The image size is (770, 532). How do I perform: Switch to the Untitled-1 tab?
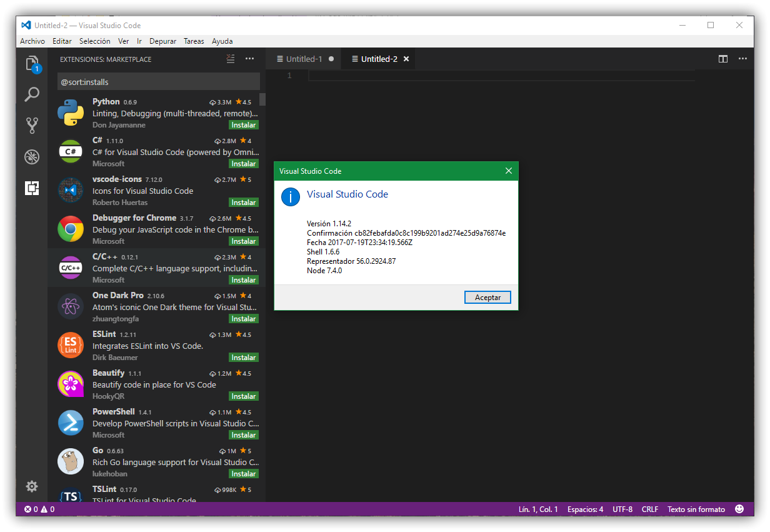tap(304, 59)
